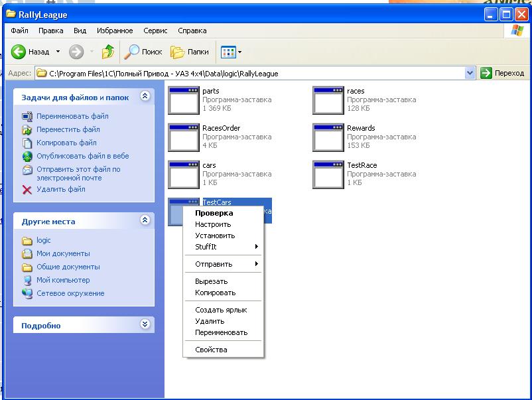Open the Мои документы link
532x400 pixels.
tap(63, 254)
